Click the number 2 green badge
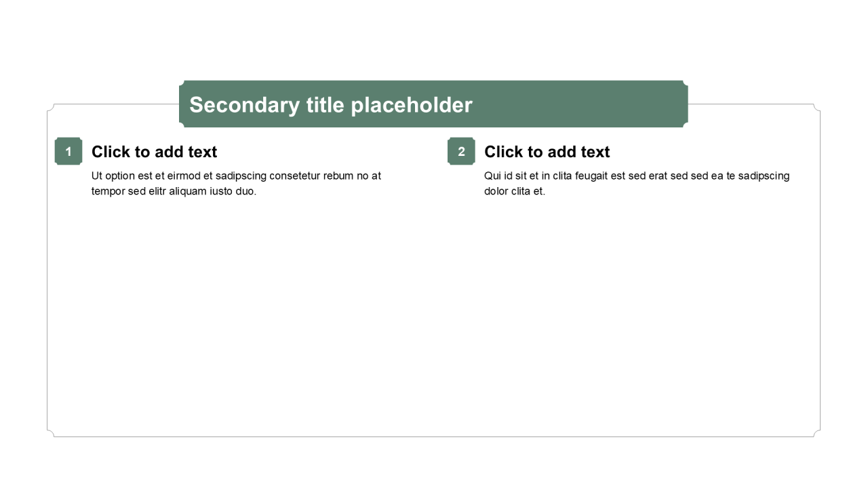 (x=461, y=151)
